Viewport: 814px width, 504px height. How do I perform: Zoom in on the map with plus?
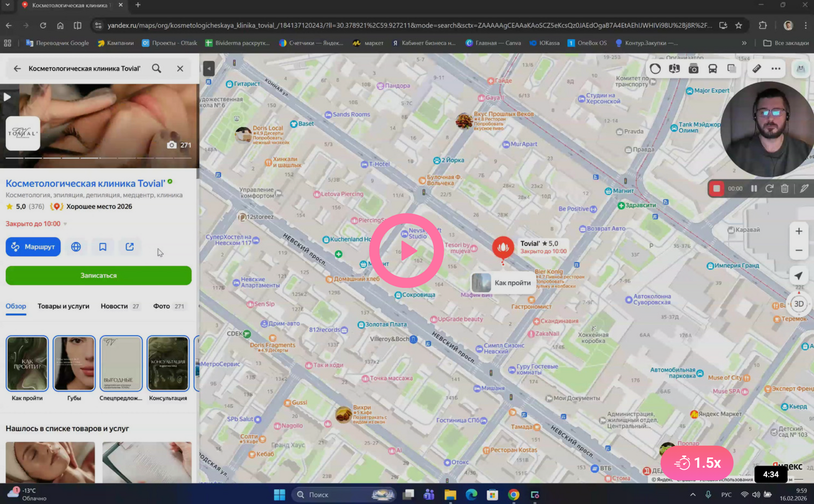coord(798,231)
